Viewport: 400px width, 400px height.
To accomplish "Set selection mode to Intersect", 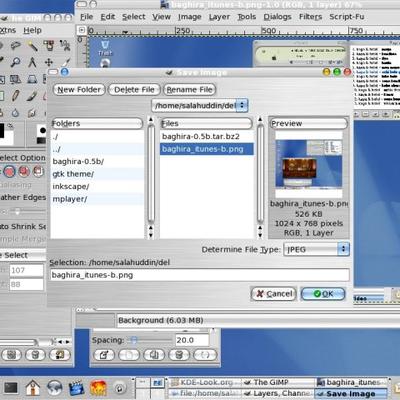I will pyautogui.click(x=39, y=172).
